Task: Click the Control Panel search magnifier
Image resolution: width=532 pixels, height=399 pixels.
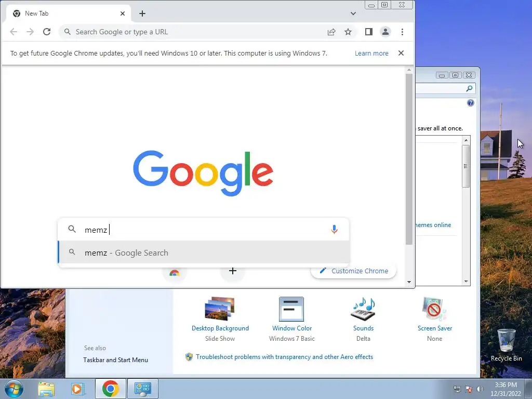Action: tap(469, 88)
